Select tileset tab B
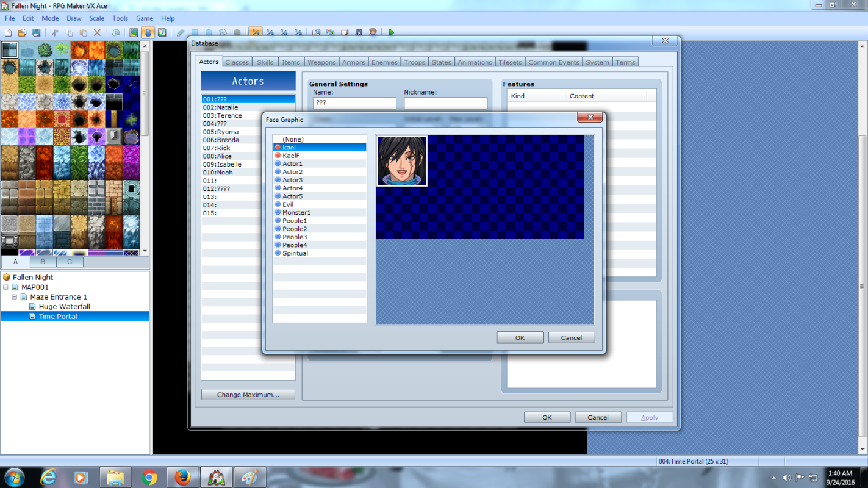 (43, 262)
